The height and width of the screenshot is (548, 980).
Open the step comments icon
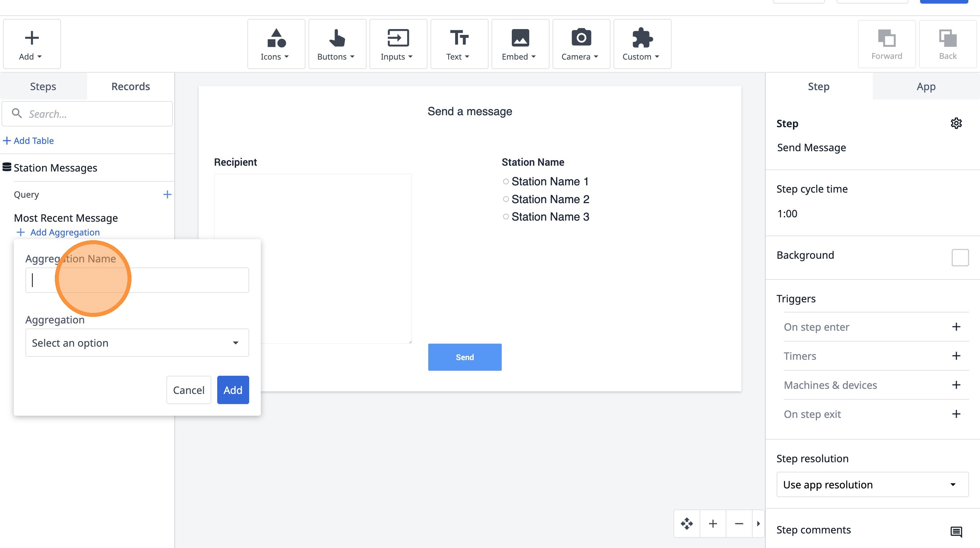click(956, 531)
